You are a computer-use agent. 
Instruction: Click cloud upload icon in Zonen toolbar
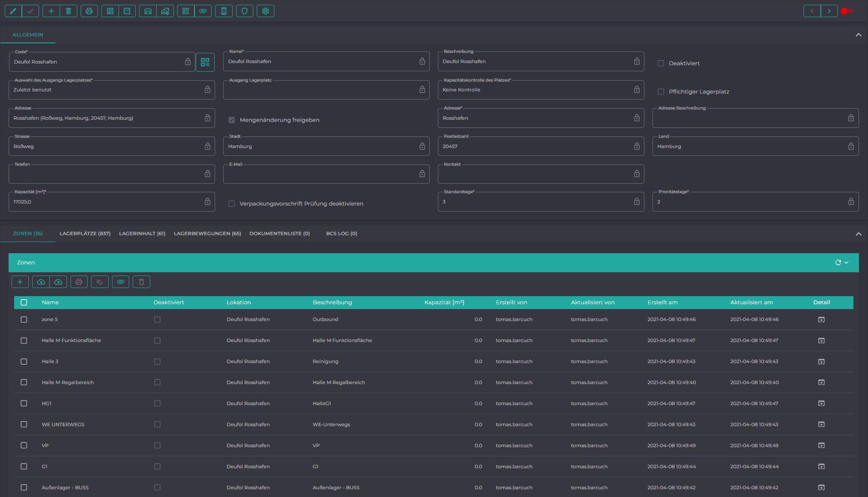click(58, 282)
